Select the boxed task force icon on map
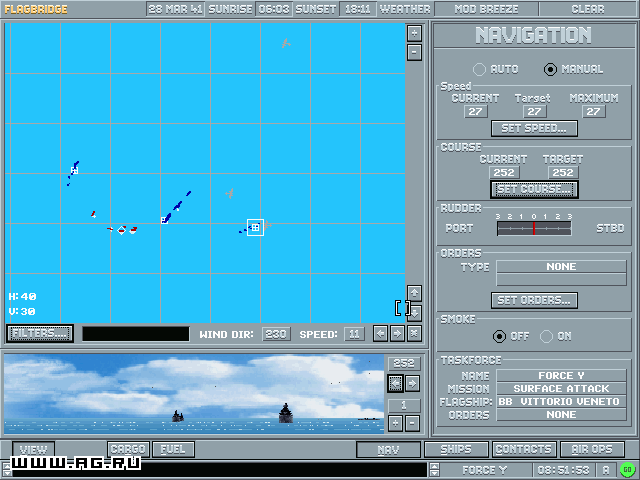 [x=256, y=228]
